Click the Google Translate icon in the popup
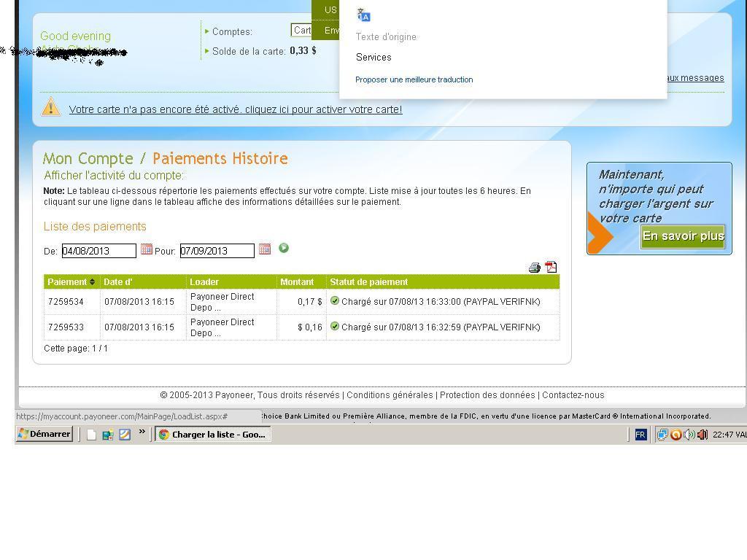This screenshot has width=747, height=560. pos(363,15)
